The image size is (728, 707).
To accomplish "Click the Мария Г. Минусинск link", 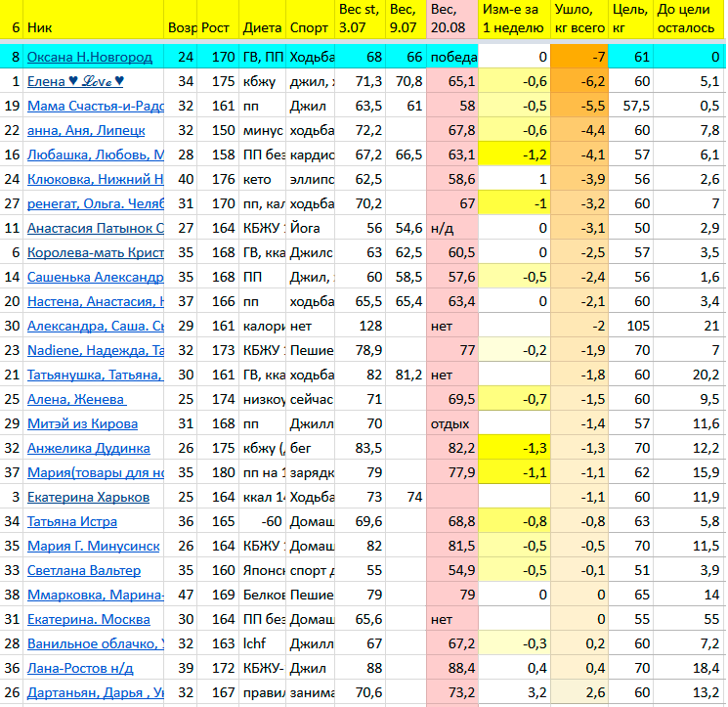I will click(92, 547).
